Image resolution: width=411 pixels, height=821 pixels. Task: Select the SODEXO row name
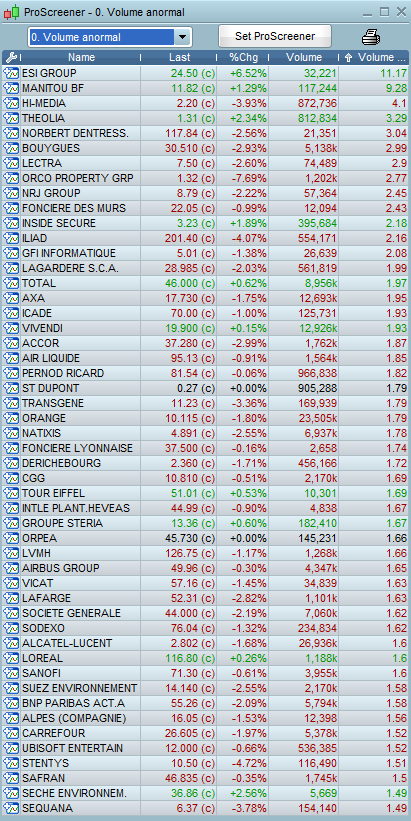click(43, 628)
